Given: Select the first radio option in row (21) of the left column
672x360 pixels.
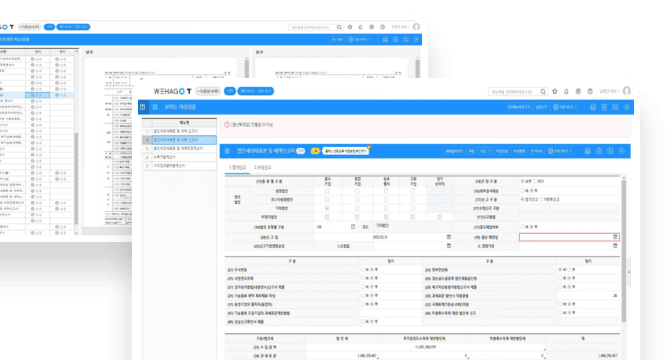Looking at the screenshot, I should click(363, 270).
